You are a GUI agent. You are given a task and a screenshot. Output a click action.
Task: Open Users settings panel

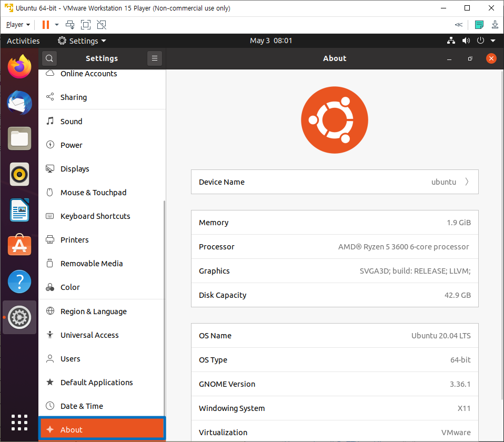click(102, 359)
